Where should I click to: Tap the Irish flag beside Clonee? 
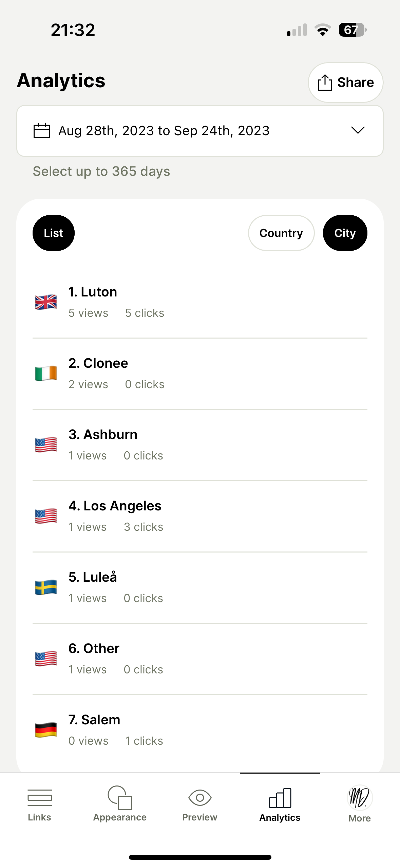pos(46,373)
